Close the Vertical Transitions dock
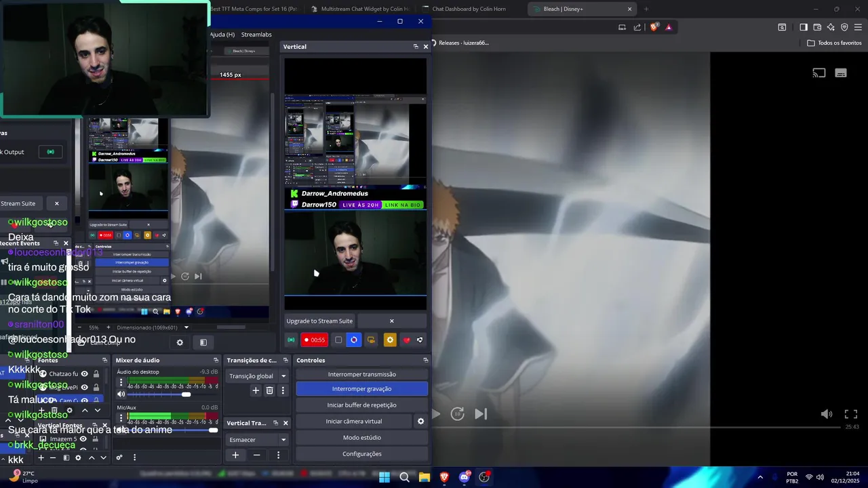Image resolution: width=868 pixels, height=488 pixels. click(285, 423)
